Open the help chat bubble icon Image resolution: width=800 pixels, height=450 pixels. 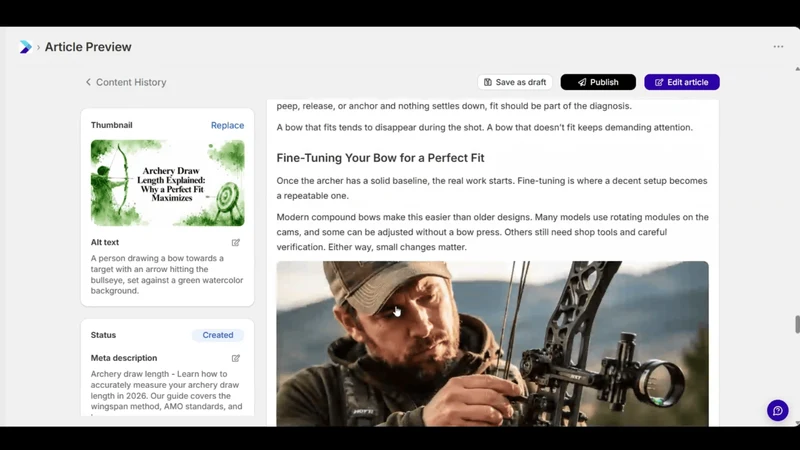click(x=778, y=410)
